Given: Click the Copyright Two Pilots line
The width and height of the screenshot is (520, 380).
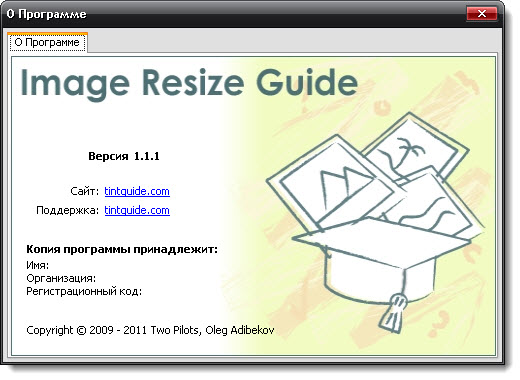Looking at the screenshot, I should pyautogui.click(x=150, y=330).
